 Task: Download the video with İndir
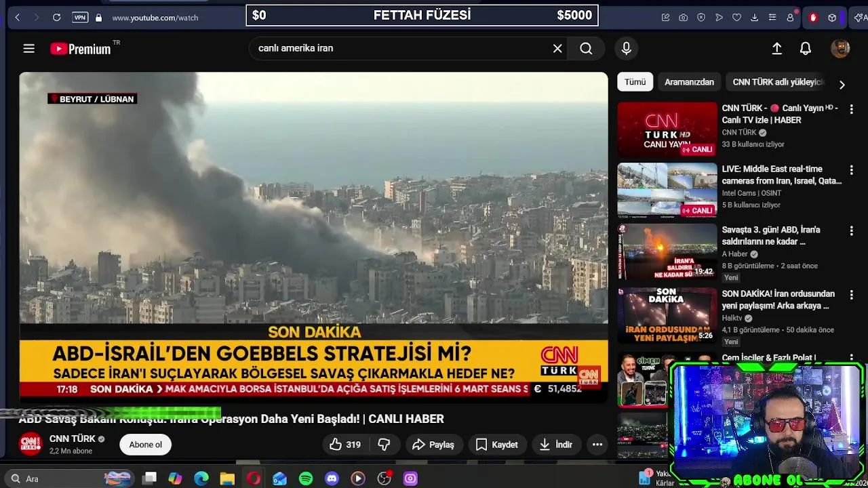(x=555, y=445)
